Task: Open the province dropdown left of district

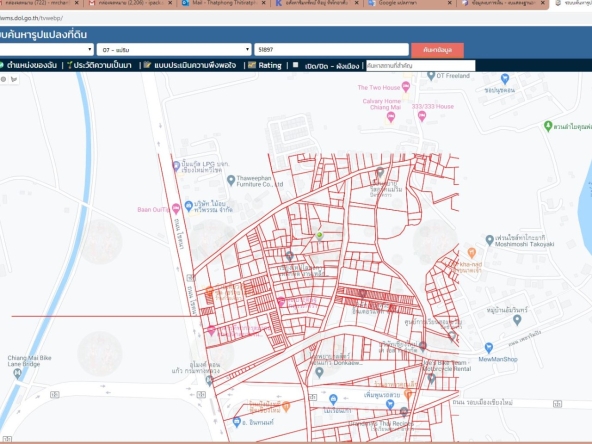Action: click(46, 49)
